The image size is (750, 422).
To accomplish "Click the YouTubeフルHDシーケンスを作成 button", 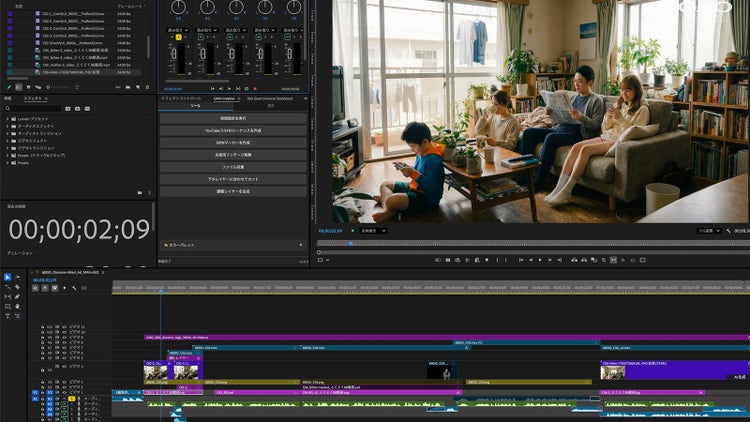I will click(233, 130).
